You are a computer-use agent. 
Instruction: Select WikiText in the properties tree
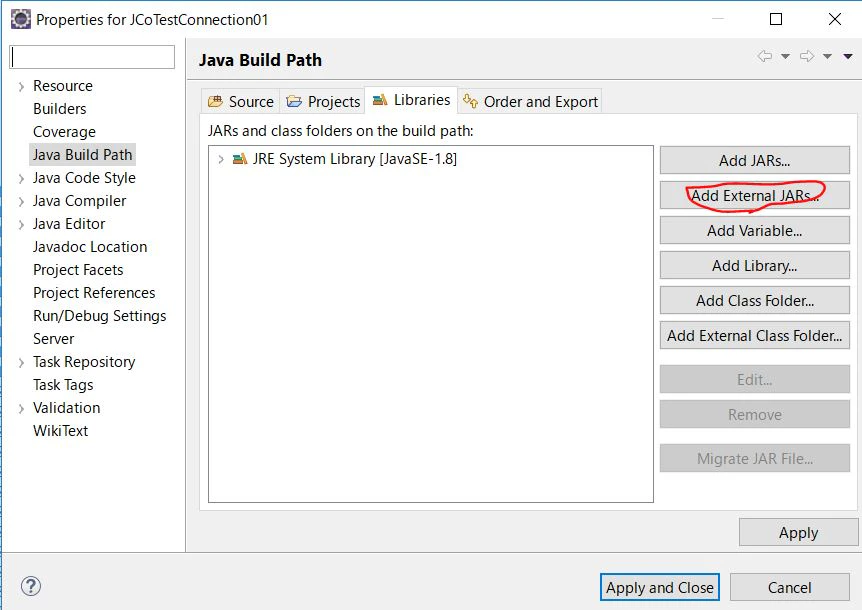[60, 431]
